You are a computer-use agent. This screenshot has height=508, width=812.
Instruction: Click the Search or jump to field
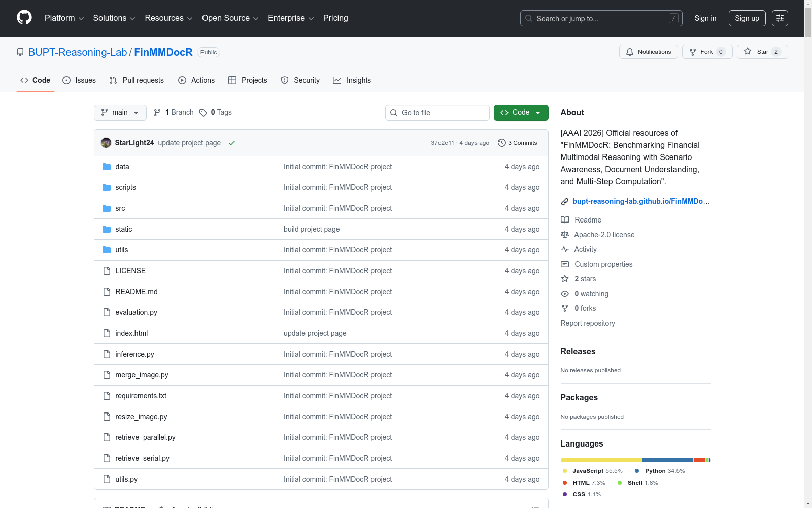tap(601, 18)
